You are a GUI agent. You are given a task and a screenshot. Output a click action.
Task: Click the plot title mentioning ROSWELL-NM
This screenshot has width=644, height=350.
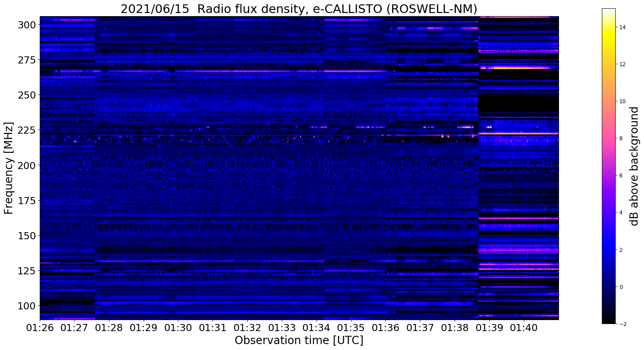pyautogui.click(x=299, y=9)
